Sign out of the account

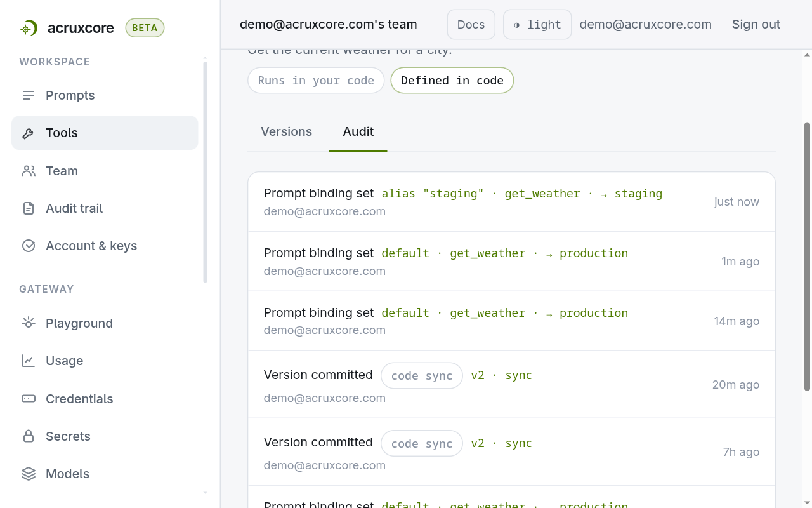tap(756, 25)
